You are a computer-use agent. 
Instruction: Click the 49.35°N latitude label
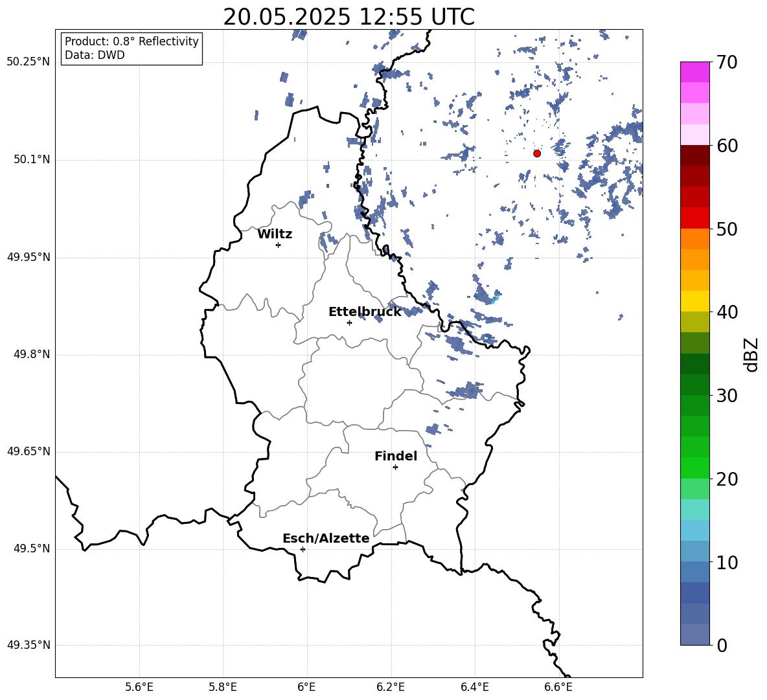tap(29, 645)
